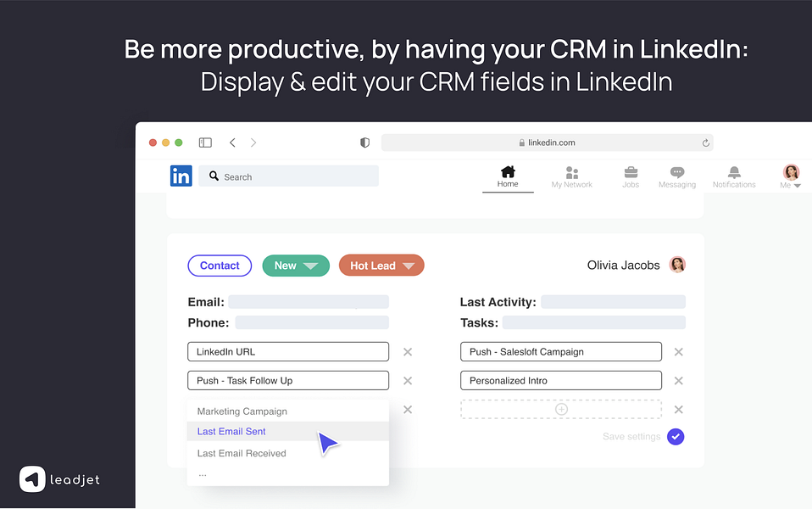Image resolution: width=812 pixels, height=509 pixels.
Task: Toggle the browser sidebar icon
Action: pos(205,143)
